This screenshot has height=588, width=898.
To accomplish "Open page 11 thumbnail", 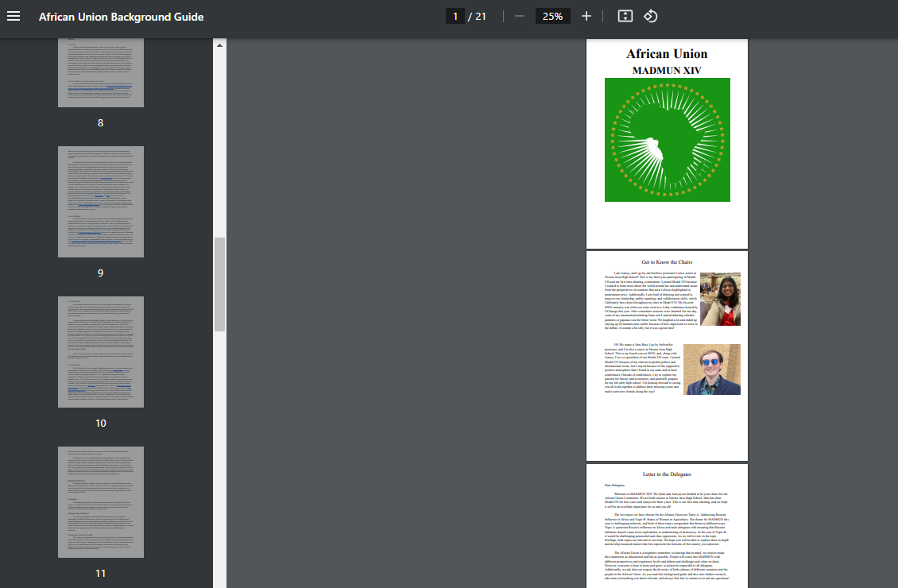I will pos(101,502).
